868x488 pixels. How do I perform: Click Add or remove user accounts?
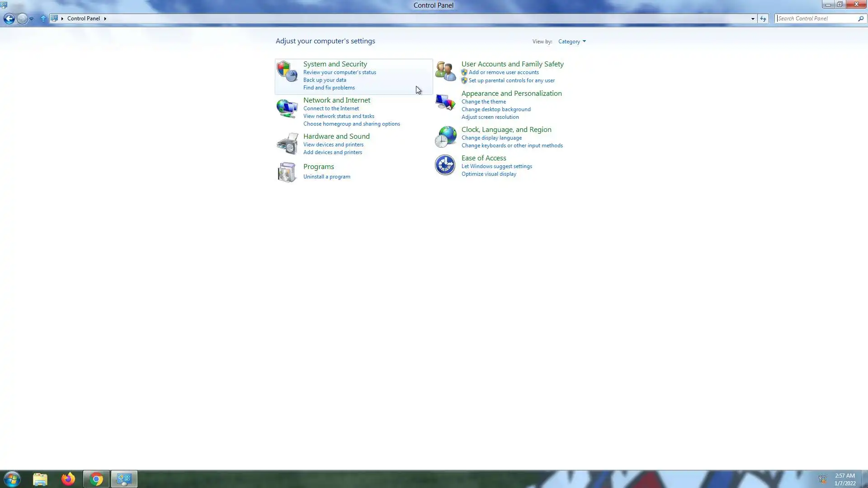(504, 72)
